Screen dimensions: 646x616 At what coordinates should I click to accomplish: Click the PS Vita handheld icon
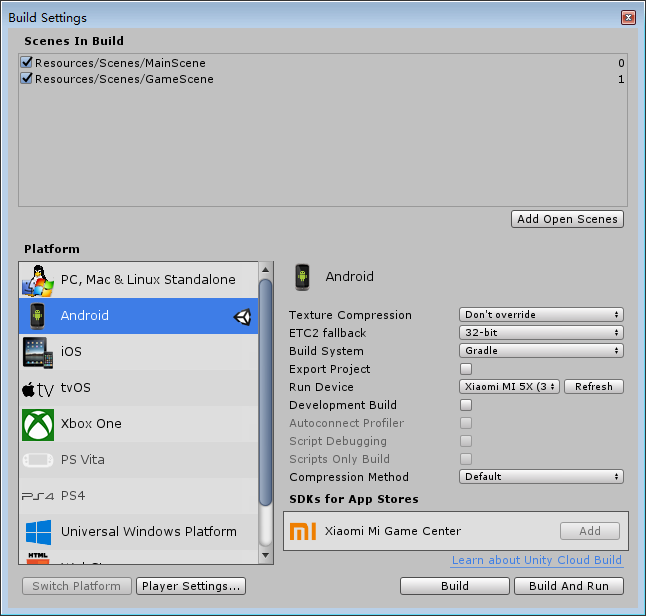pos(38,460)
